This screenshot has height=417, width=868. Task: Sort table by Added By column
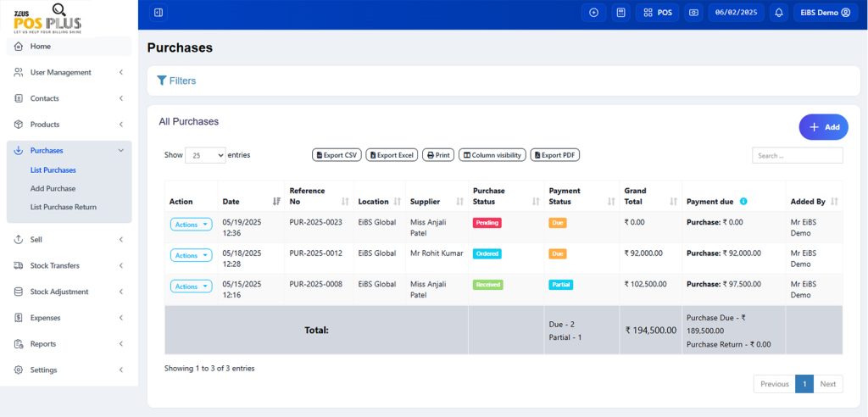(834, 202)
